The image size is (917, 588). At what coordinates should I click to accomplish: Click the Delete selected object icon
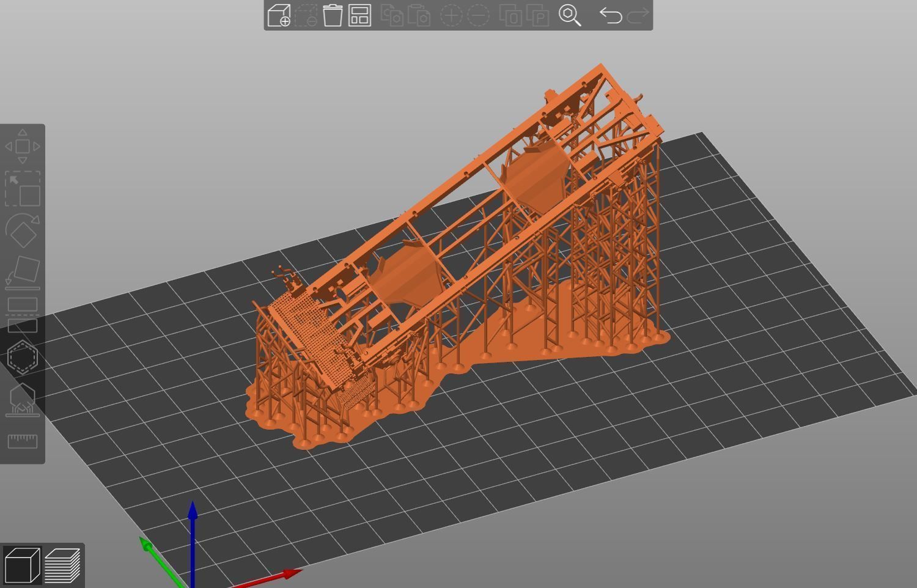(306, 15)
